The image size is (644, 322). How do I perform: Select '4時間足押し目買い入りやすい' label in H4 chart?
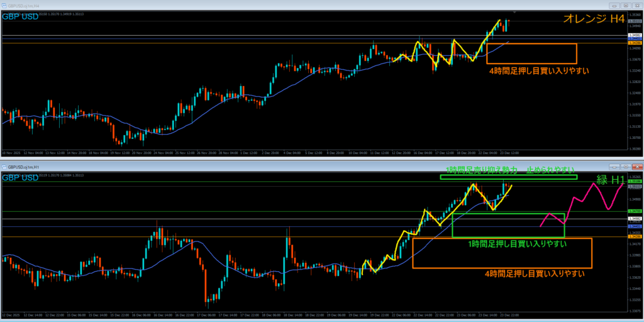pos(539,70)
